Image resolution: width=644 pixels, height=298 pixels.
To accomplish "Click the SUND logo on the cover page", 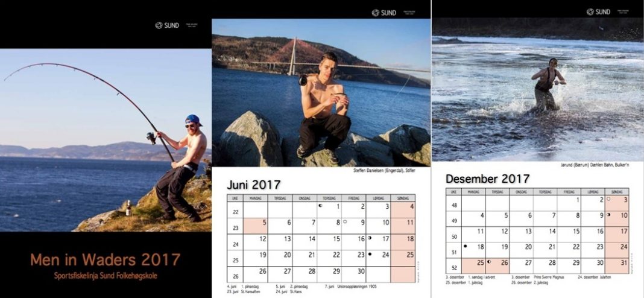I will pos(167,25).
